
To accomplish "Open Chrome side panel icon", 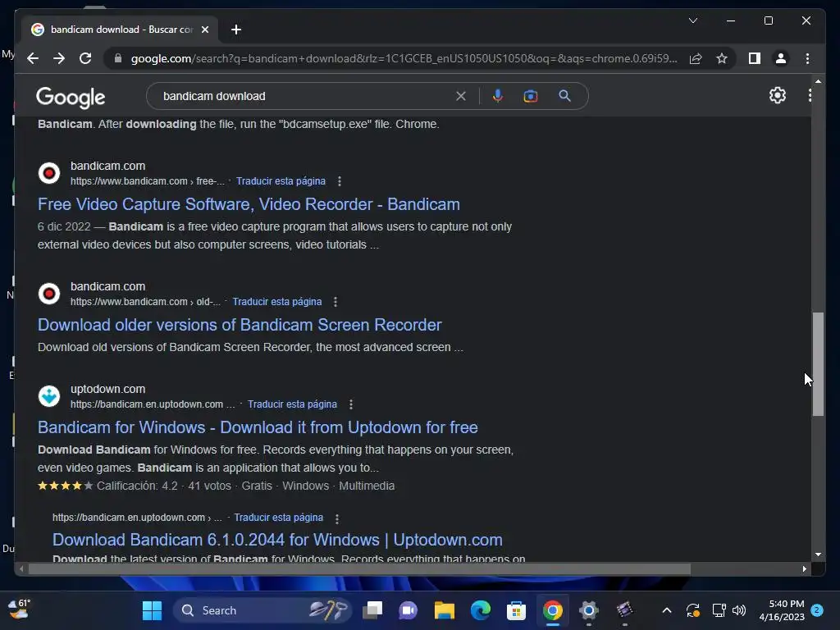I will [x=755, y=58].
